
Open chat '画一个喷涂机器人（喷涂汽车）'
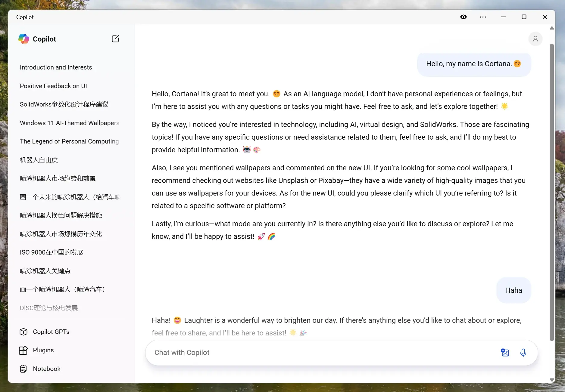coord(62,289)
